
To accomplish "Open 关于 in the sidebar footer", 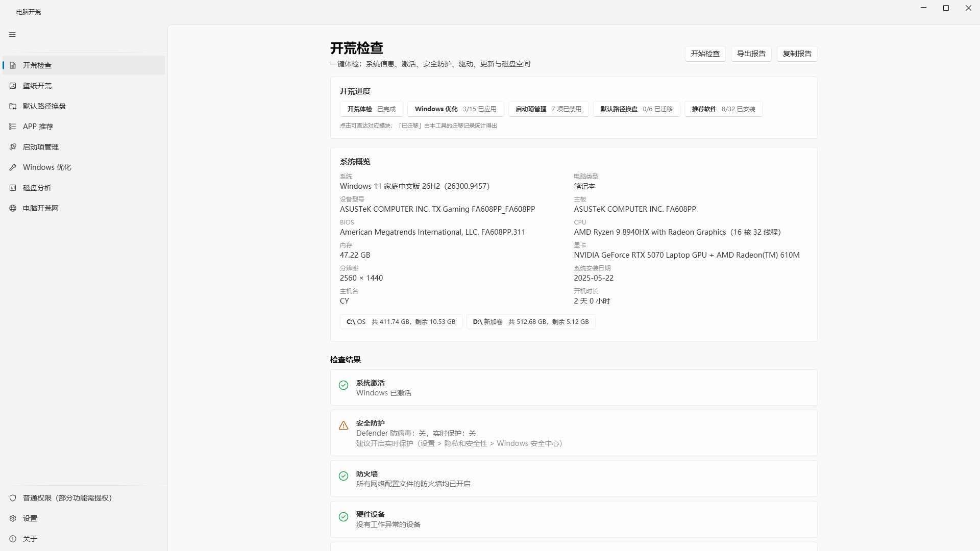I will (84, 539).
